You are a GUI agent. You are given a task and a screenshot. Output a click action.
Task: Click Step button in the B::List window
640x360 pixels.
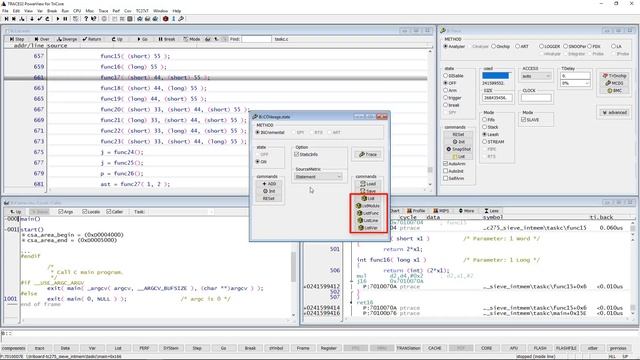(x=17, y=39)
